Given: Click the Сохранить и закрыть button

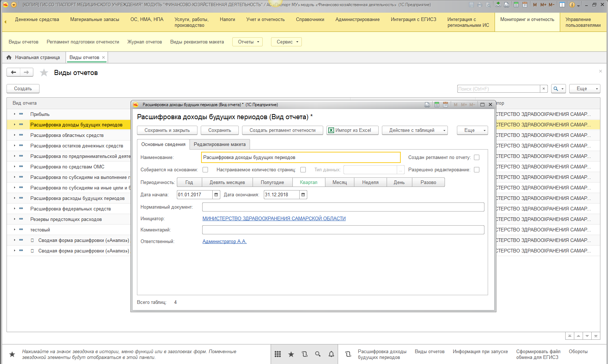Looking at the screenshot, I should click(x=167, y=130).
